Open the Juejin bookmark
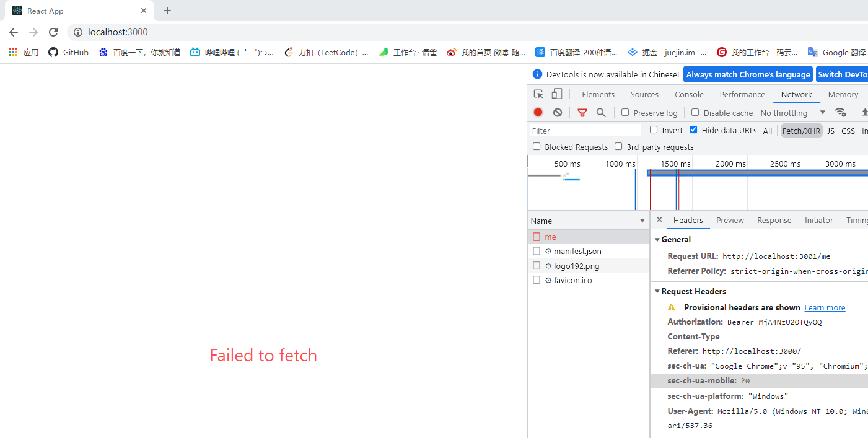This screenshot has height=438, width=868. point(667,53)
